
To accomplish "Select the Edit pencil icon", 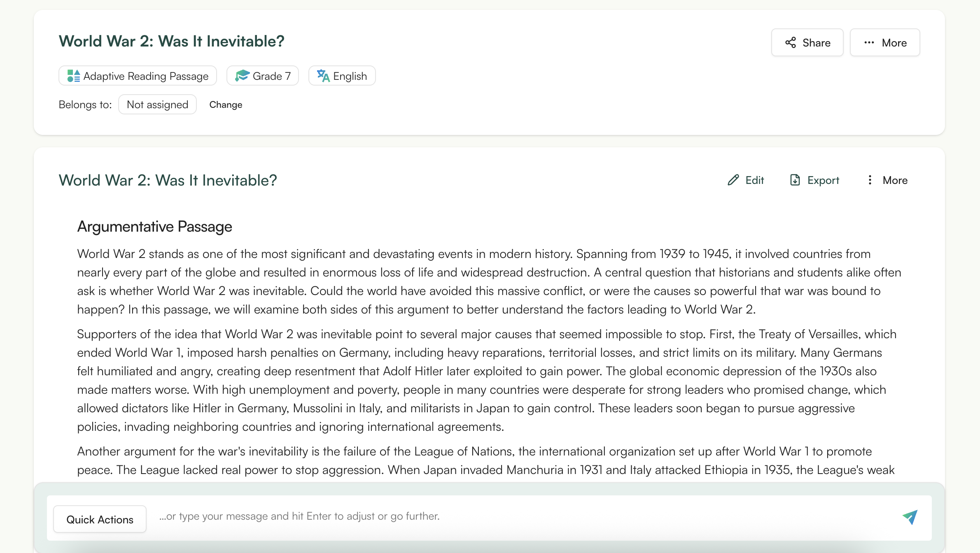I will point(733,180).
